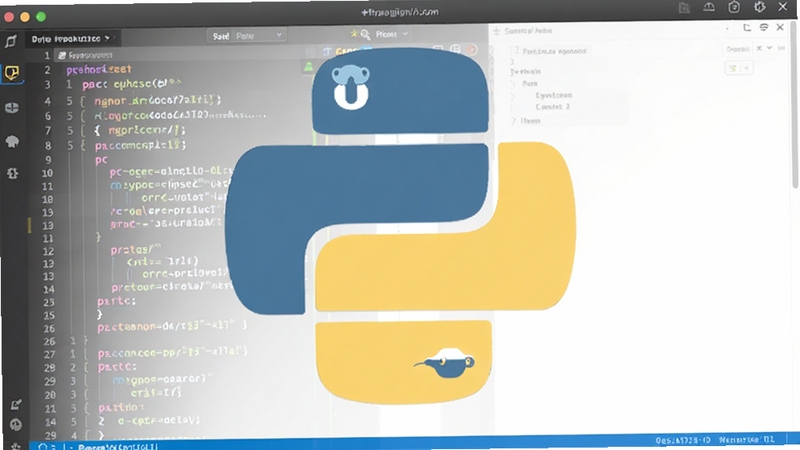Click the status bar icon at far left
This screenshot has width=800, height=450.
pos(42,447)
